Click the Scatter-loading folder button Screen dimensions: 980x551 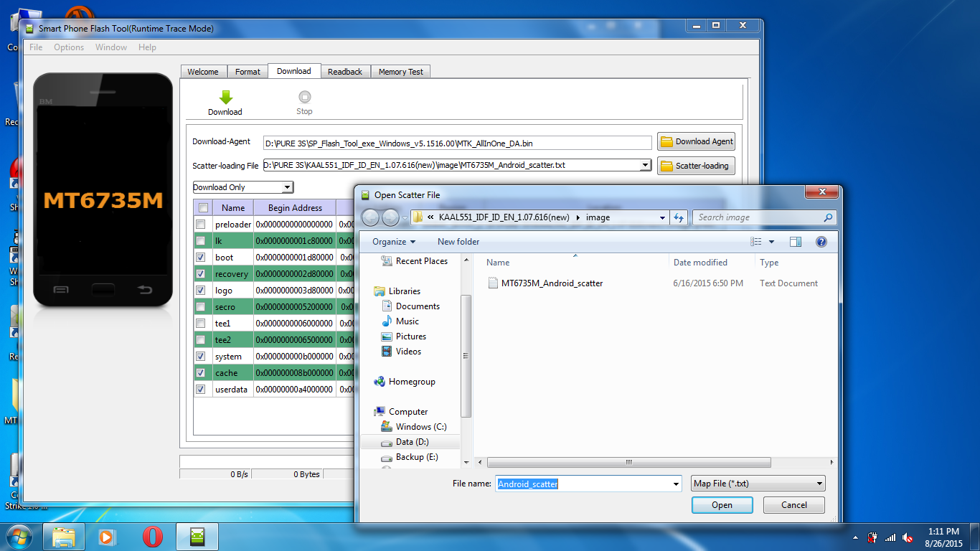(696, 166)
